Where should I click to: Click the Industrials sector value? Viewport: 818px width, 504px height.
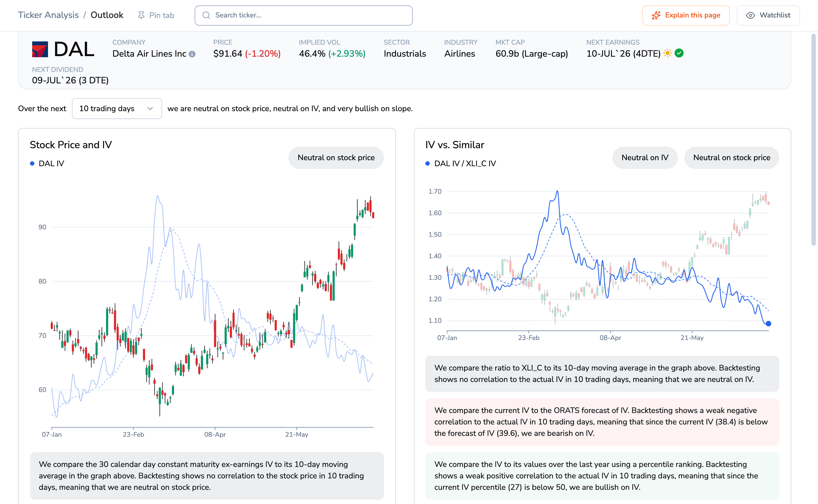click(405, 54)
